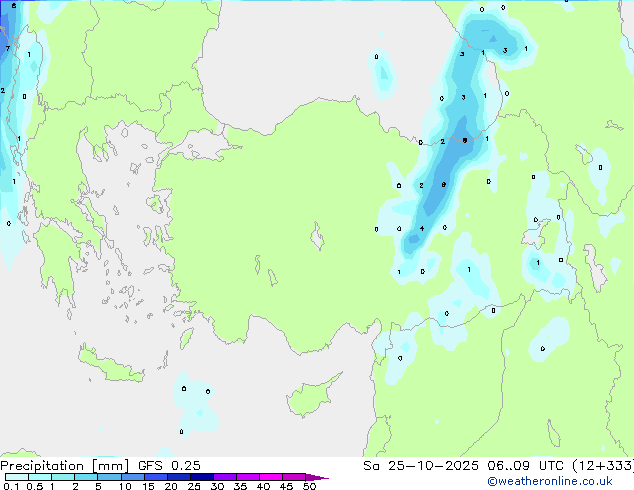Pick the 15–20 mm legend color box
This screenshot has height=490, width=634.
156,477
